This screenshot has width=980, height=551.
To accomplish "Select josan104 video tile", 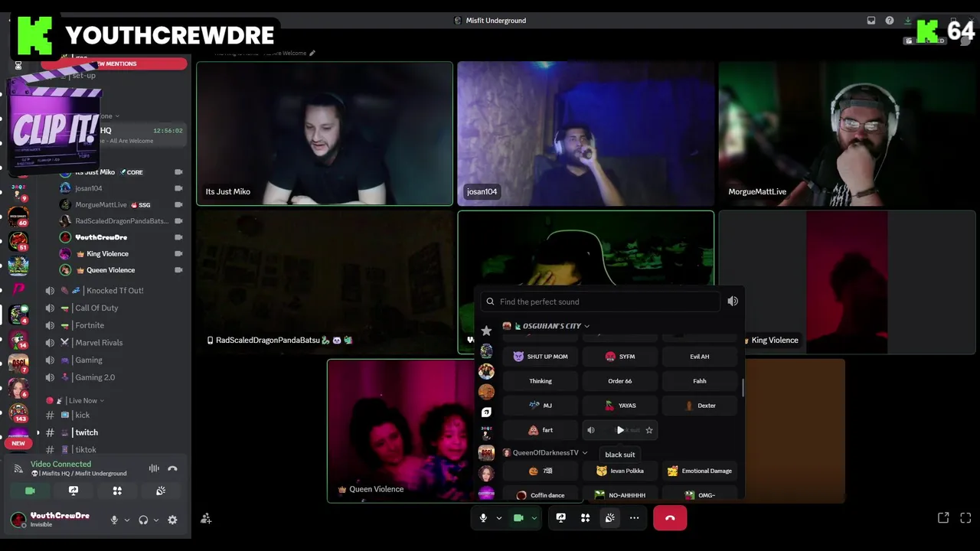I will (586, 134).
